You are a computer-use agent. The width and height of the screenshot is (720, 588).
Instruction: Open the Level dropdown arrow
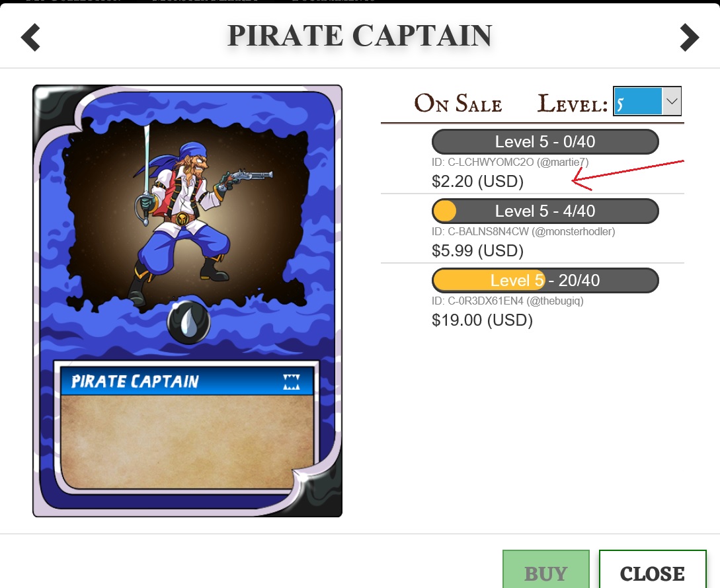coord(672,101)
